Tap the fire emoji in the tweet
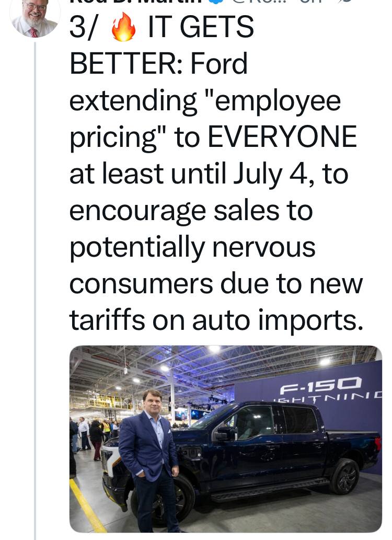The image size is (392, 540). pos(123,28)
